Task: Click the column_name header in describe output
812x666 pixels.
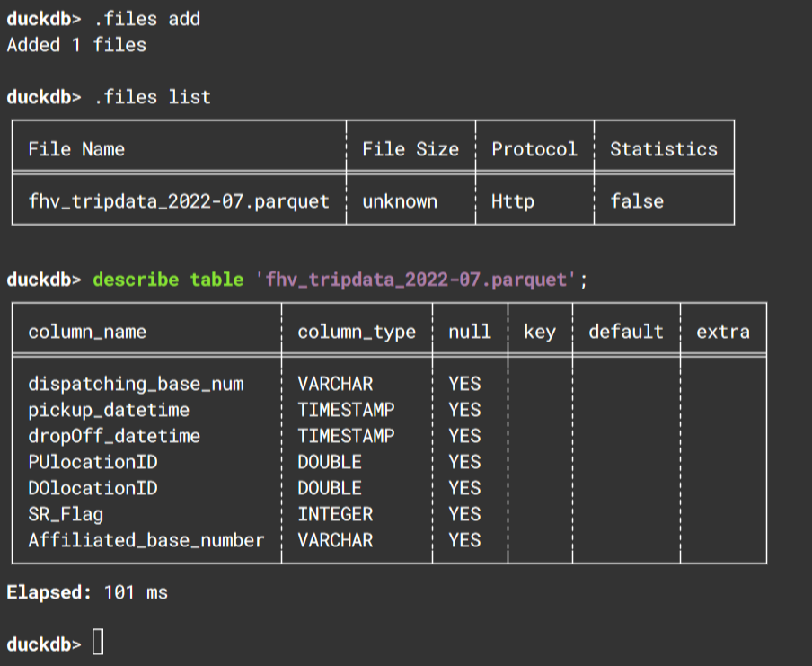Action: click(x=87, y=332)
